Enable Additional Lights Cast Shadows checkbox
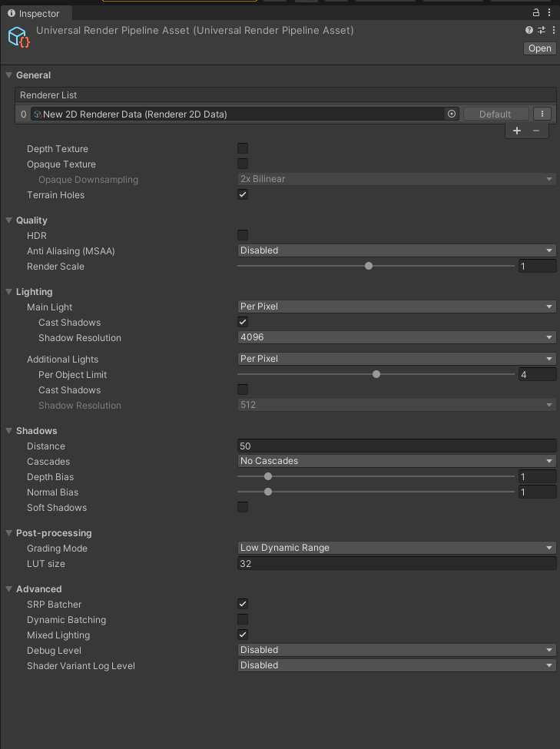The height and width of the screenshot is (749, 560). tap(243, 389)
